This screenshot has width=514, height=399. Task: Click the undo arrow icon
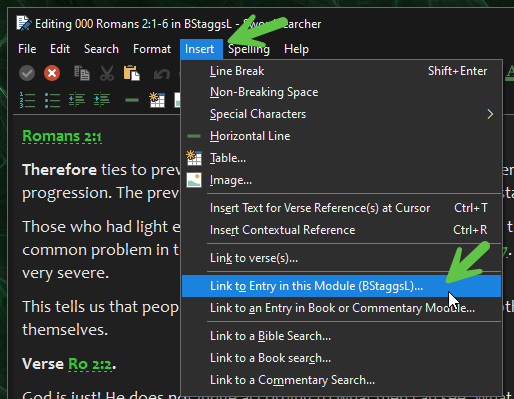[x=162, y=74]
